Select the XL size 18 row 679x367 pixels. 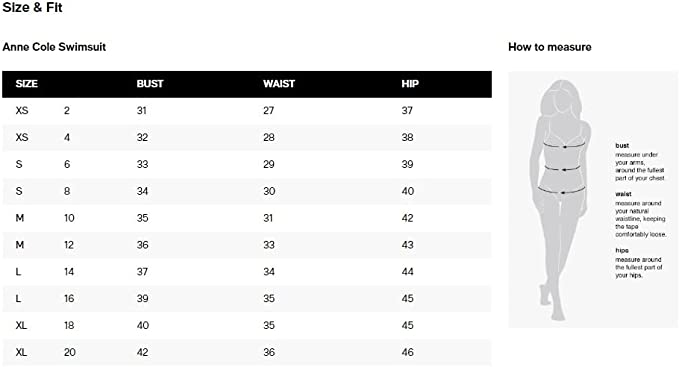point(247,325)
